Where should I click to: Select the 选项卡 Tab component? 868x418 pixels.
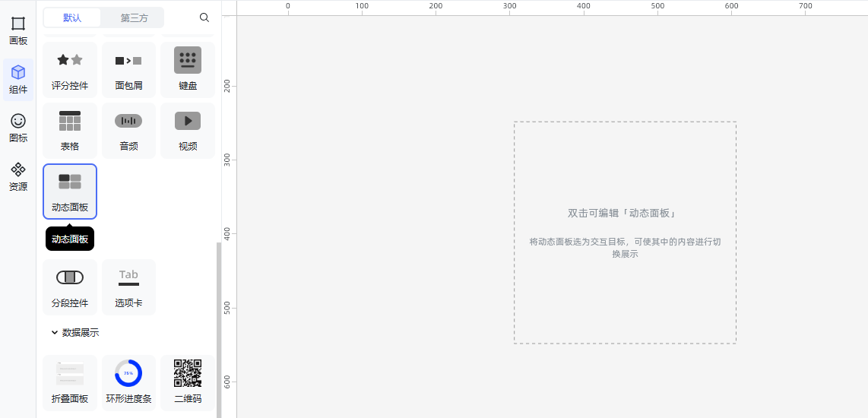coord(128,287)
